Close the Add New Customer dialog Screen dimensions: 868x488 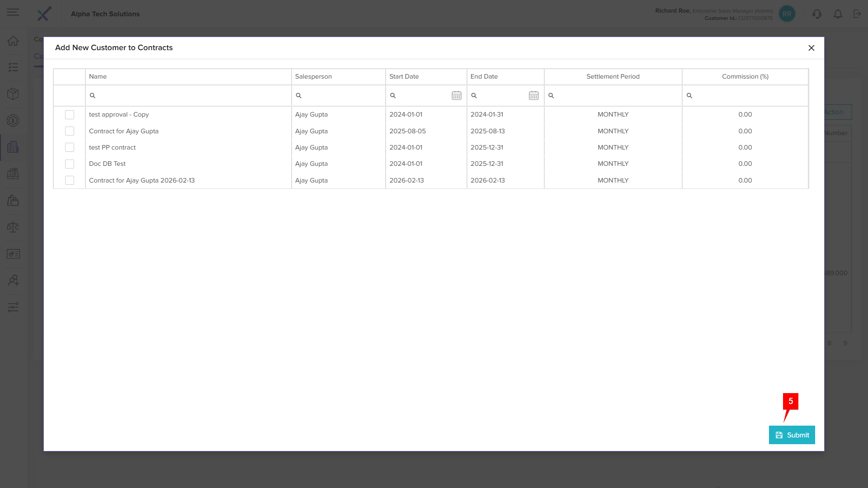(x=811, y=48)
